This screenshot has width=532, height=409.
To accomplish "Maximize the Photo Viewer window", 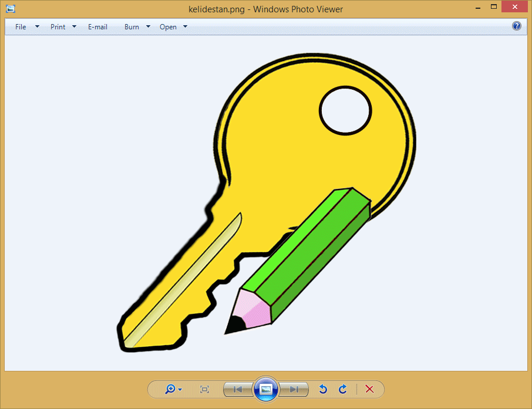I will pos(494,7).
